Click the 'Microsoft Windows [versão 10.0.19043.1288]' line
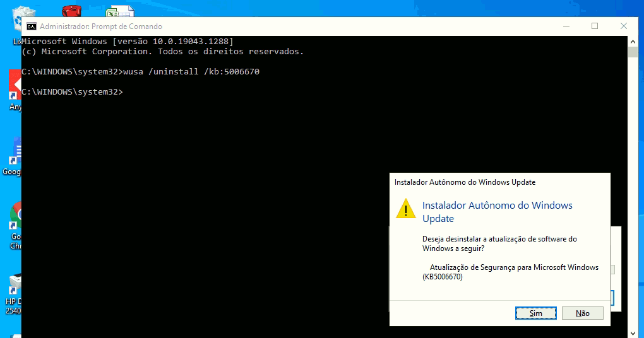Image resolution: width=644 pixels, height=338 pixels. pyautogui.click(x=128, y=42)
